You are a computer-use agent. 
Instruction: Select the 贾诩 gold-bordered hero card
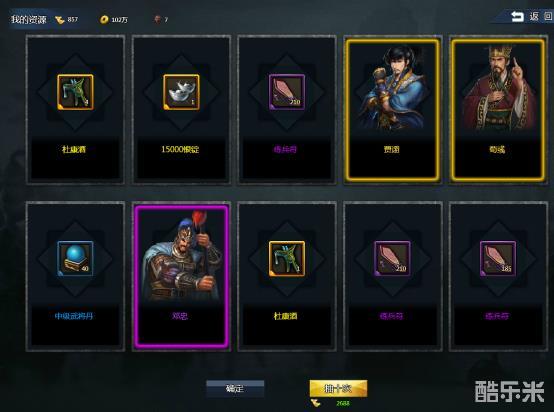click(x=393, y=110)
